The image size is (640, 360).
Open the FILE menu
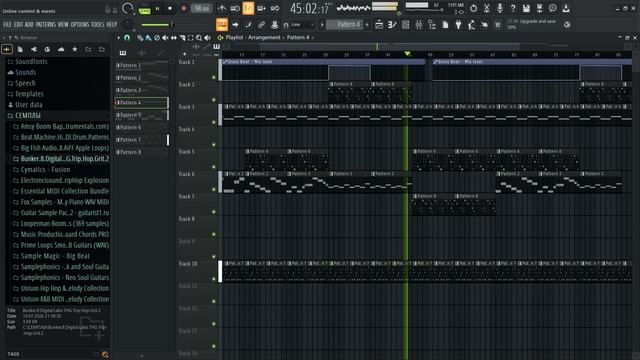pos(7,24)
